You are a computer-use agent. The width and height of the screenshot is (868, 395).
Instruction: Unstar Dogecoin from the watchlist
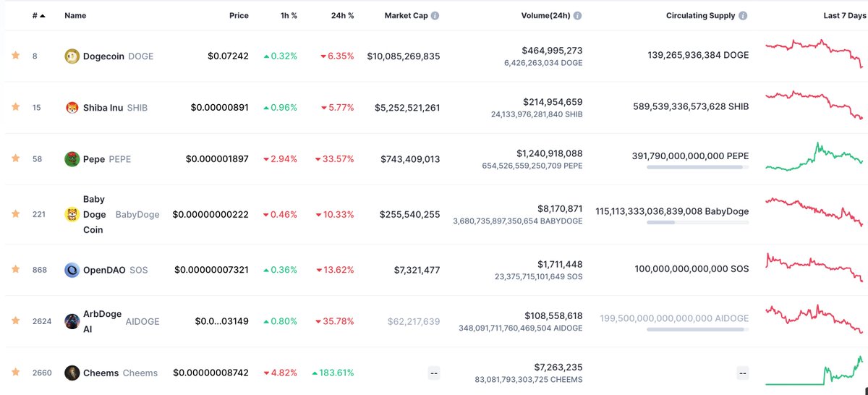click(x=15, y=55)
